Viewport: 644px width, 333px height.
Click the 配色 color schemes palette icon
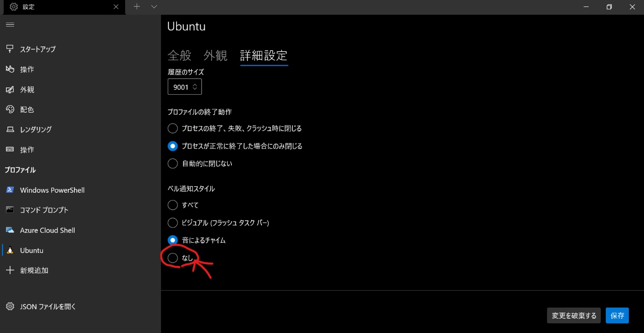[10, 109]
